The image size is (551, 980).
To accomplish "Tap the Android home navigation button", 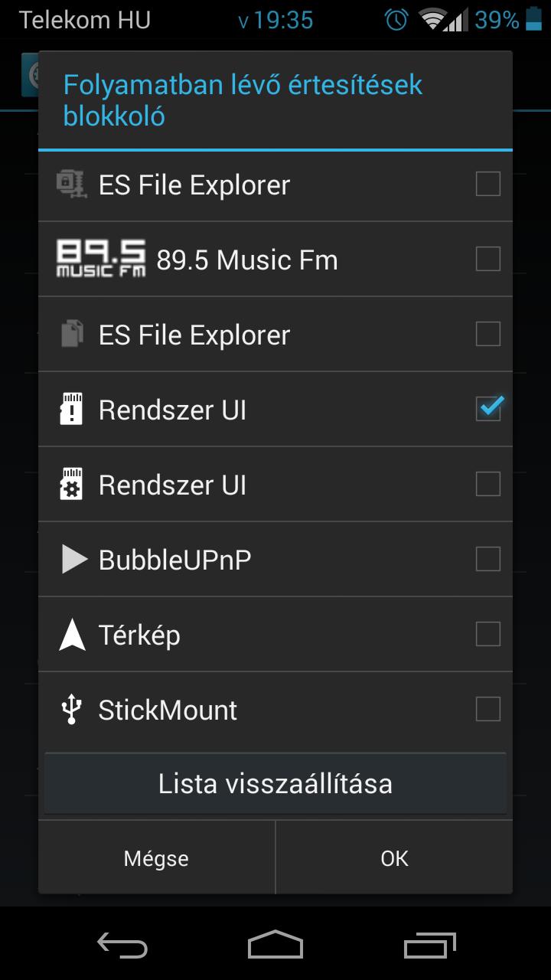I will click(x=275, y=945).
